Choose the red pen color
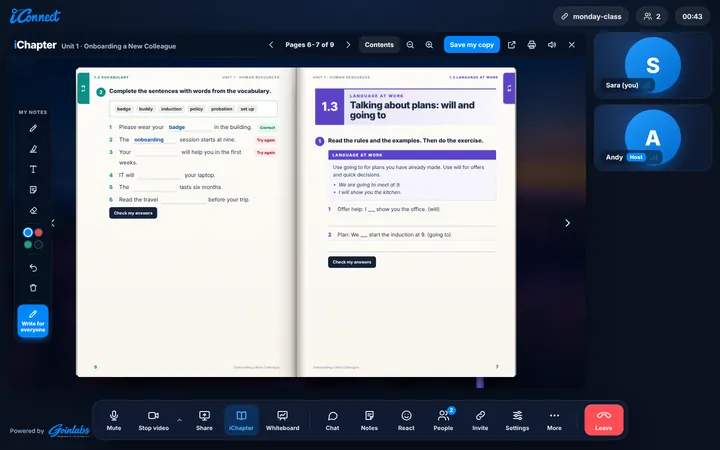Viewport: 720px width, 450px height. (39, 232)
